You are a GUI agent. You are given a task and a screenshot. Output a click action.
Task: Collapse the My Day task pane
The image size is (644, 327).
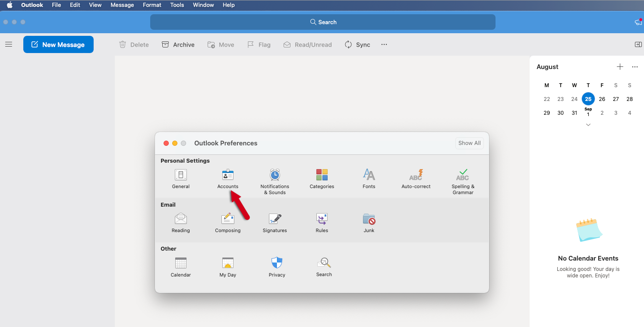pos(638,44)
